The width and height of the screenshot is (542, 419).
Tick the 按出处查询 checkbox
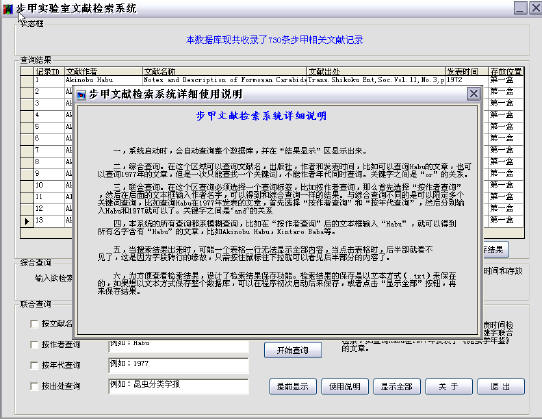click(x=34, y=386)
